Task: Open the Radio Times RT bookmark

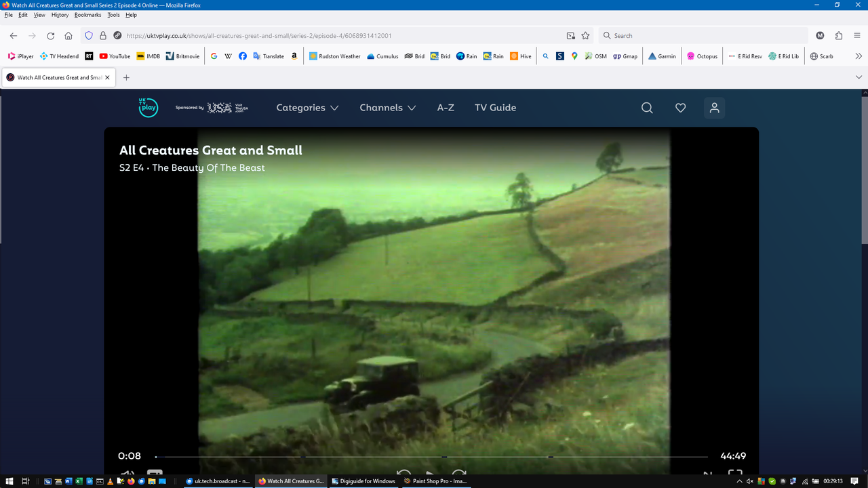Action: coord(89,56)
